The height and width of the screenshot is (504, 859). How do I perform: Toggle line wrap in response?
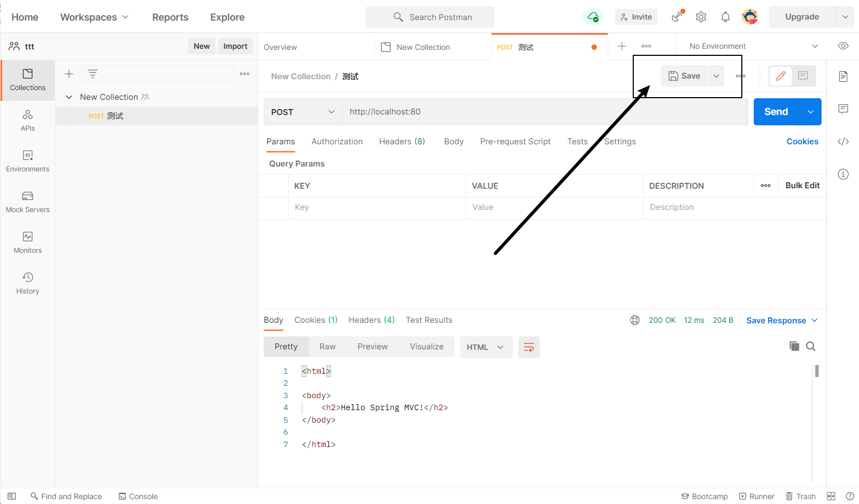point(529,347)
